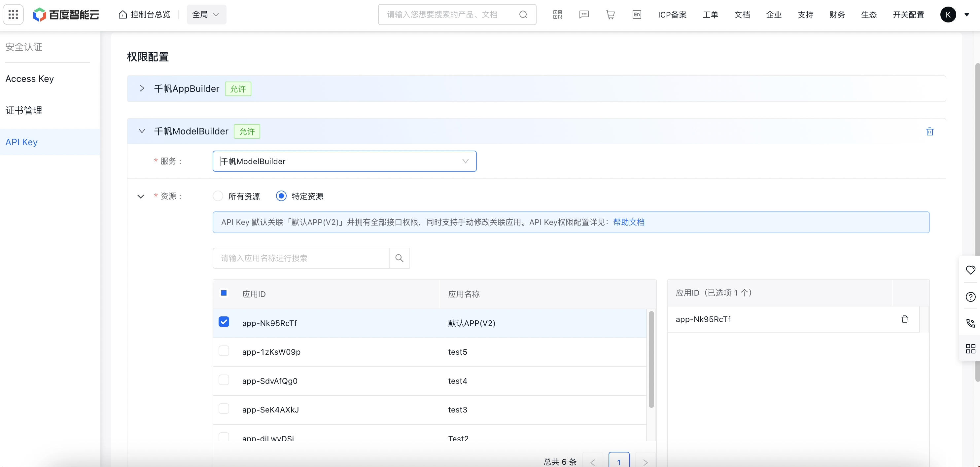Click the user avatar K

[x=948, y=15]
